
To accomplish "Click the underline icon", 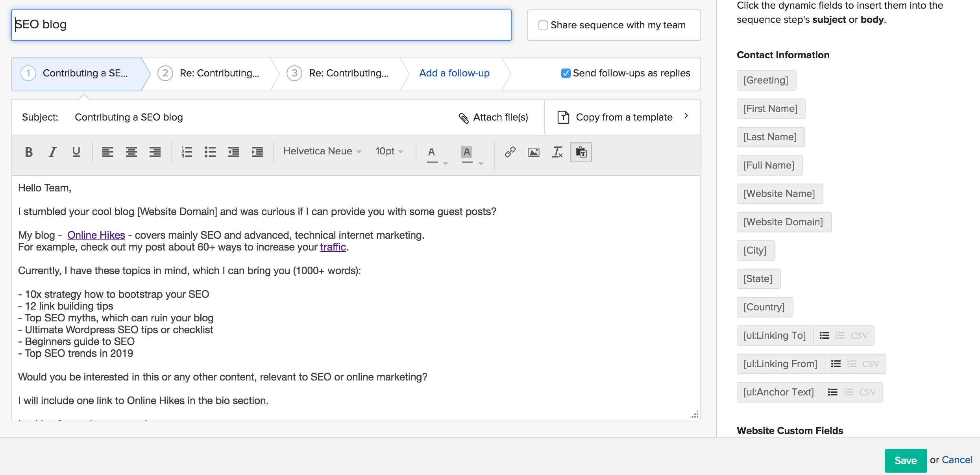I will pyautogui.click(x=76, y=152).
